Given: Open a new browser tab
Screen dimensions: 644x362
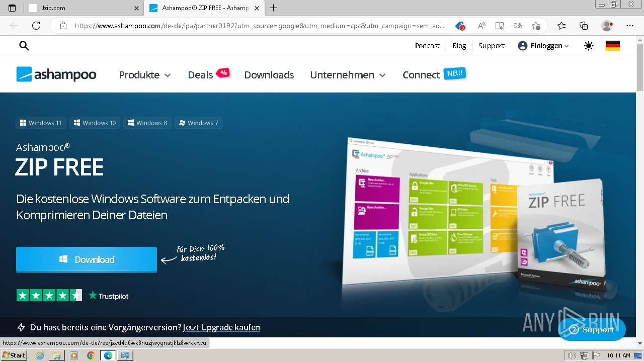Looking at the screenshot, I should (x=273, y=8).
